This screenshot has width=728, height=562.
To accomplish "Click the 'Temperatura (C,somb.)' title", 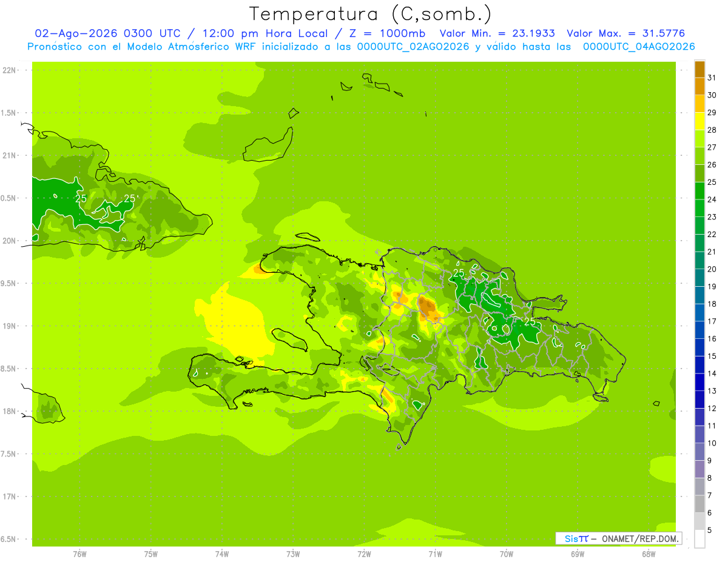I will pos(371,14).
